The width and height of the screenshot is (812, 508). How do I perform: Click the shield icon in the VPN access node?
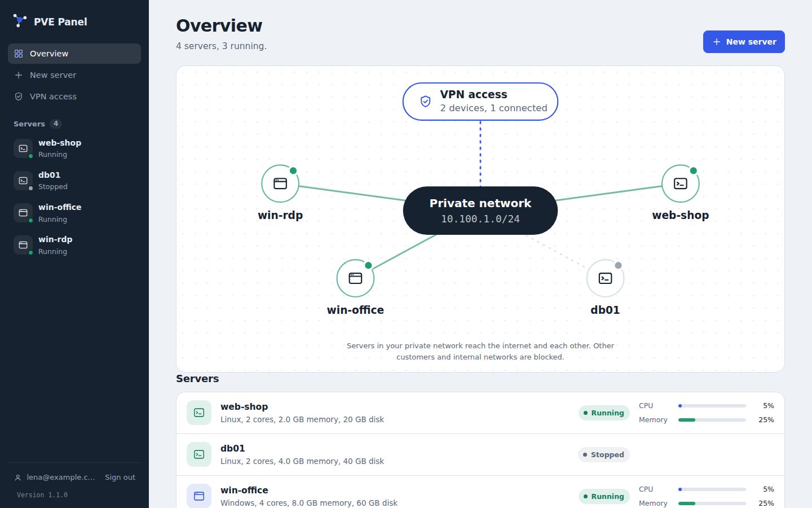pos(426,102)
